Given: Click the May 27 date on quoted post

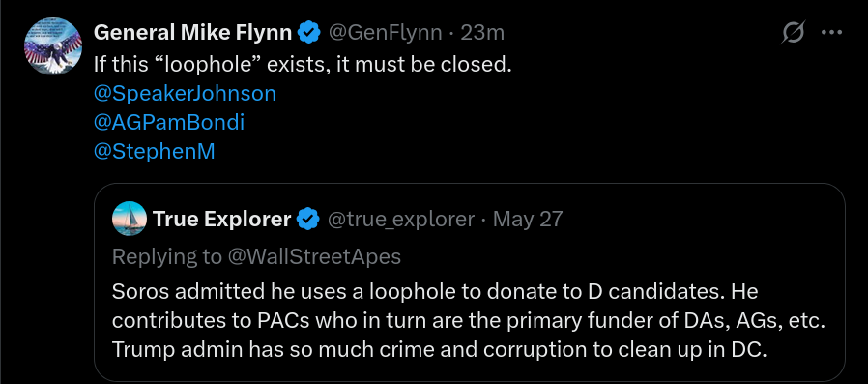Looking at the screenshot, I should (528, 220).
